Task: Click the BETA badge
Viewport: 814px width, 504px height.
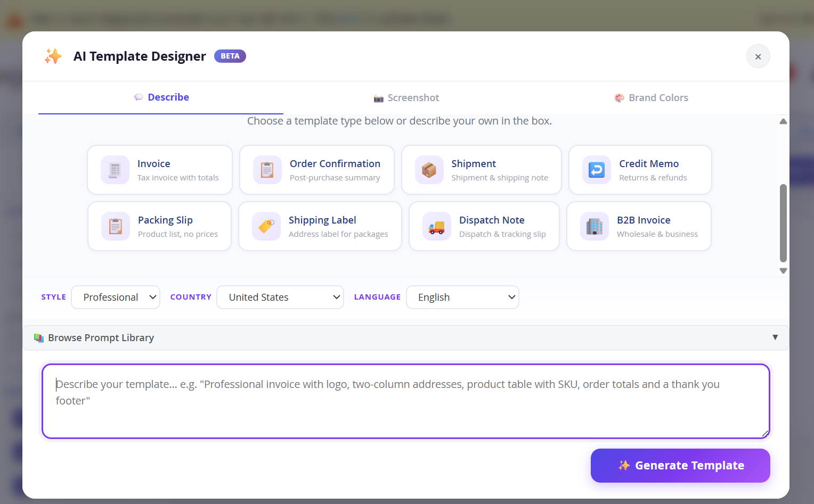Action: tap(230, 56)
